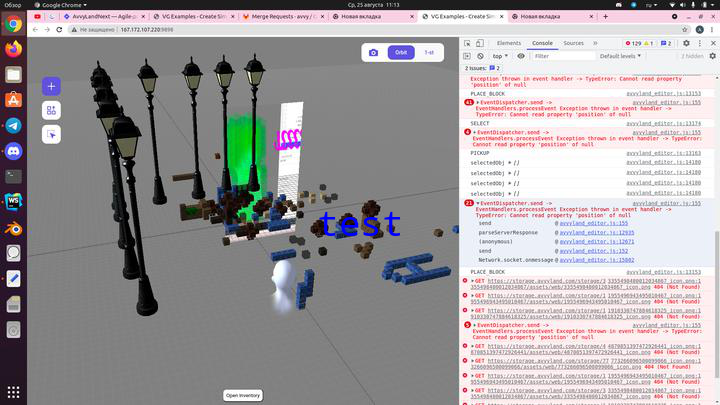This screenshot has height=405, width=720.
Task: Click the not secure warning icon
Action: tap(73, 29)
